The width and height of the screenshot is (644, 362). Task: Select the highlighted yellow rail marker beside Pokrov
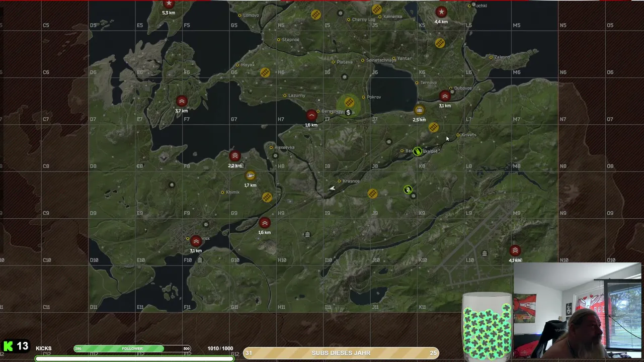pyautogui.click(x=349, y=102)
